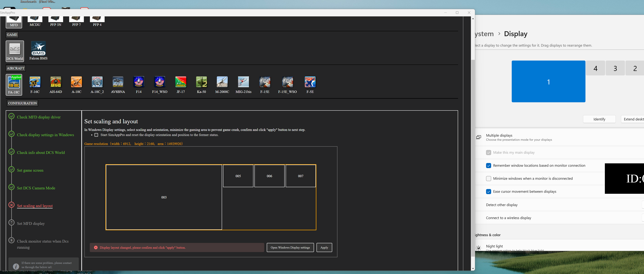Click Connect to a wireless display row
644x274 pixels.
coord(559,218)
